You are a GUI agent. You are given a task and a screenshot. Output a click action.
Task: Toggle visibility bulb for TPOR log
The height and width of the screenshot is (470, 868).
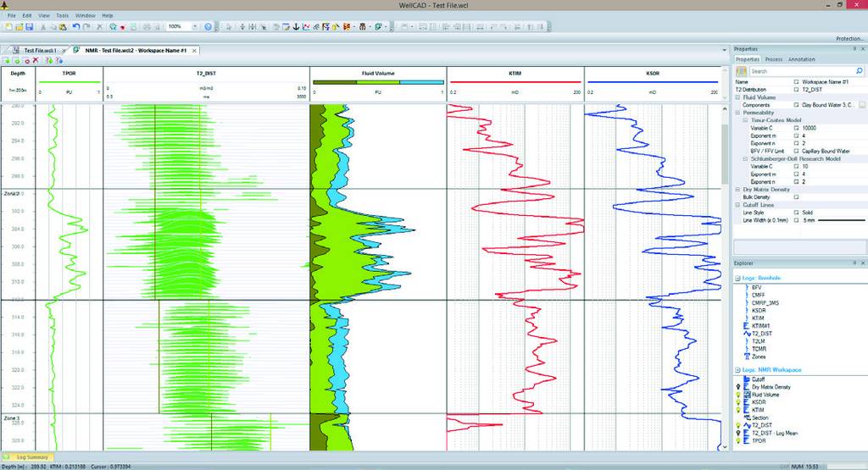pos(736,440)
